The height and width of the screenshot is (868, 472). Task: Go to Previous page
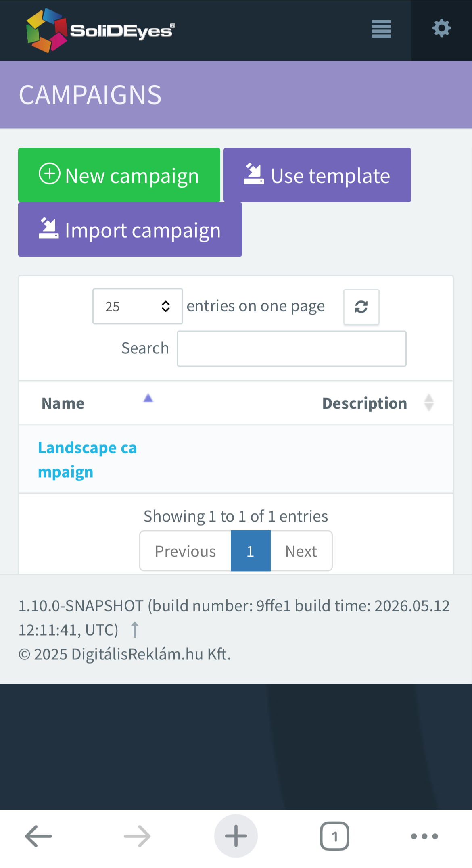click(185, 551)
